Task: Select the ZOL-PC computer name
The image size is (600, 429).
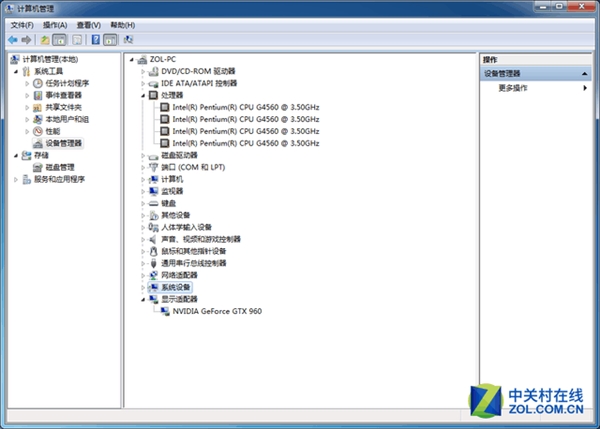Action: point(163,59)
